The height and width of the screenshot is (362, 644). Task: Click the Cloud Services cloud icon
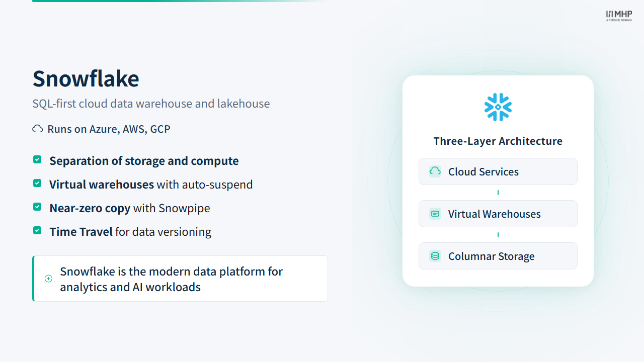[x=435, y=171]
